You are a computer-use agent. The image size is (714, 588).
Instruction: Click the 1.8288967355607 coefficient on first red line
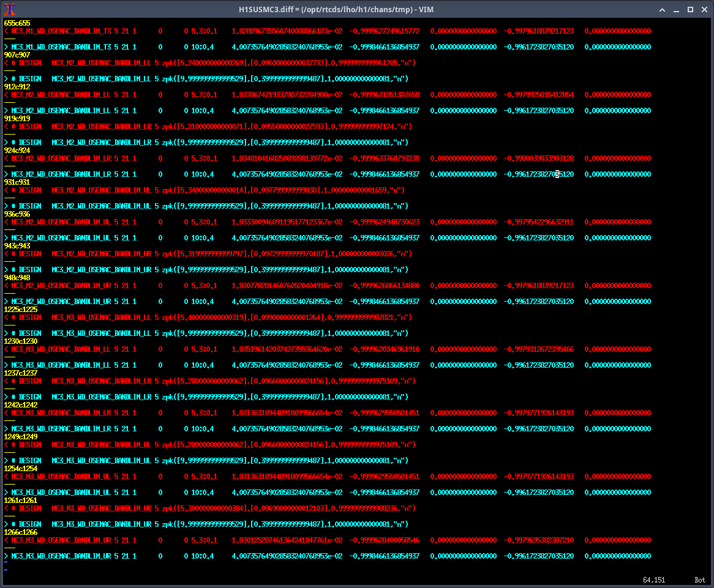click(x=287, y=31)
